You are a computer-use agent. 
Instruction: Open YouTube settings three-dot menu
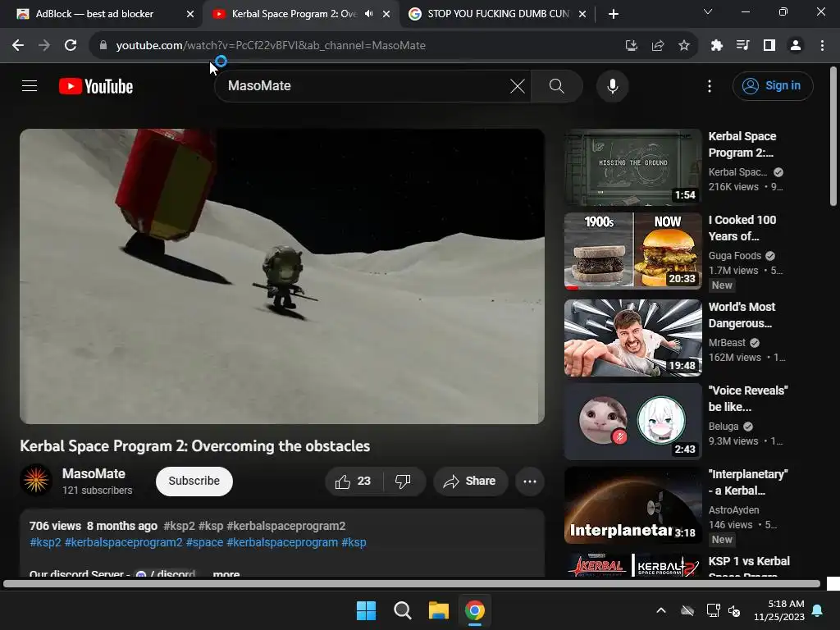710,85
